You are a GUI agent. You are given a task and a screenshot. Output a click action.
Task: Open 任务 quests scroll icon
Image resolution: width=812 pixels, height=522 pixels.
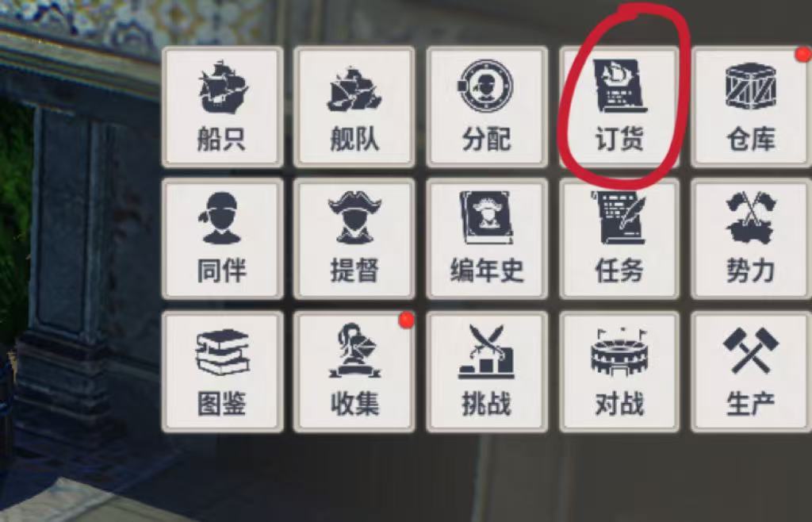tap(619, 240)
